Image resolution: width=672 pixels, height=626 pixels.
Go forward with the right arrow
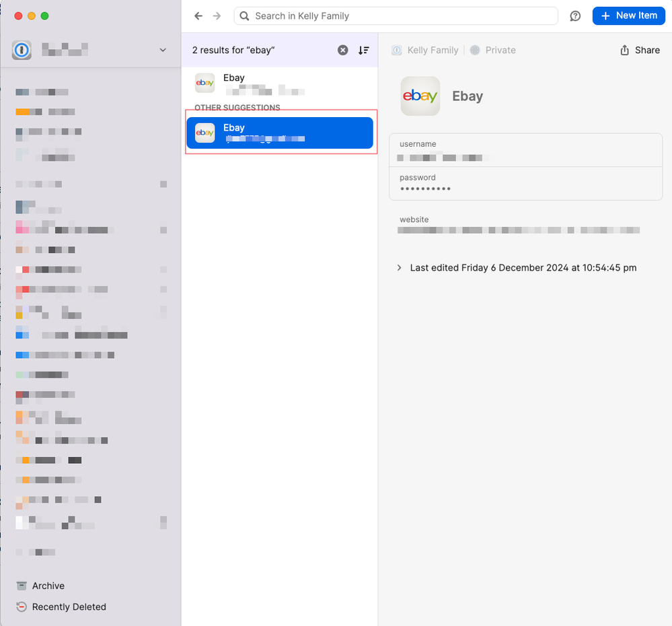[217, 16]
